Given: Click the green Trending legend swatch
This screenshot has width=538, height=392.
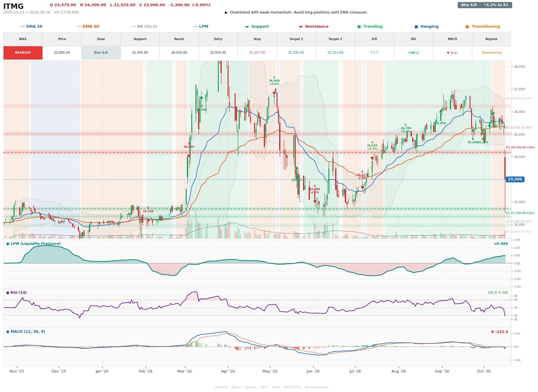Looking at the screenshot, I should click(359, 27).
